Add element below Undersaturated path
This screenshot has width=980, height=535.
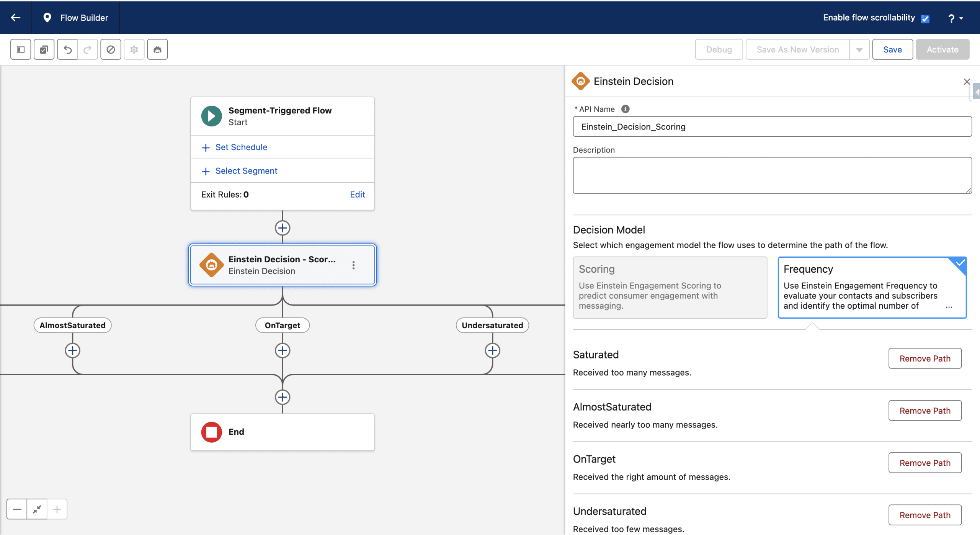tap(492, 350)
